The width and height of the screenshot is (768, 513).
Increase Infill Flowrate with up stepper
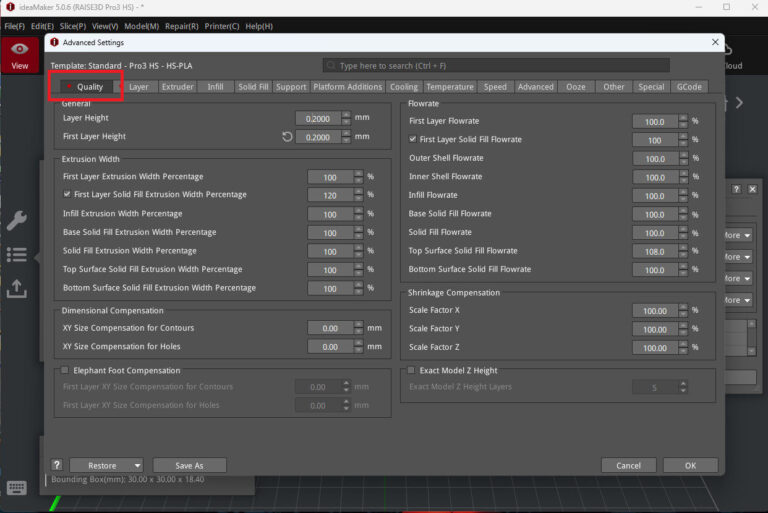pos(683,192)
